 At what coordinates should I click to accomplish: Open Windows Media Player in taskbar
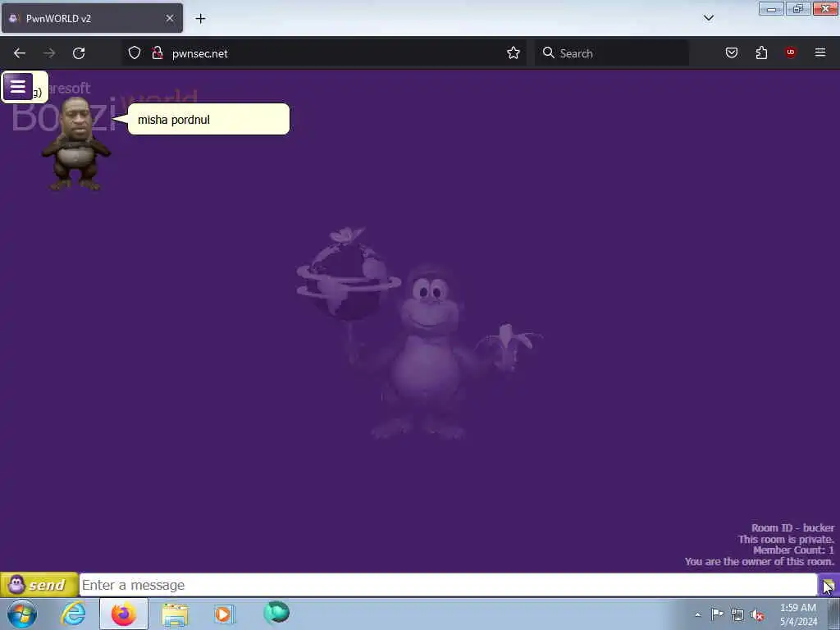[225, 614]
